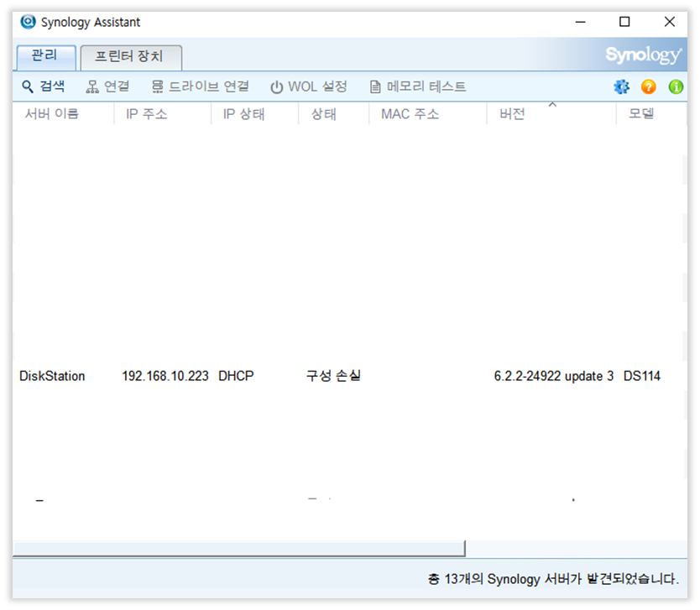Image resolution: width=700 pixels, height=610 pixels.
Task: Switch to the 프린터 장치 tab
Action: point(131,57)
